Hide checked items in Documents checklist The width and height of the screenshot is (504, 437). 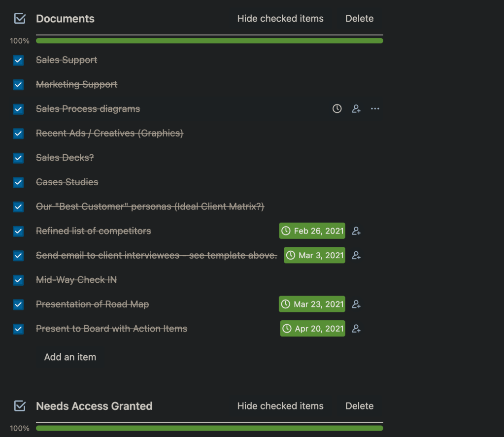[280, 19]
